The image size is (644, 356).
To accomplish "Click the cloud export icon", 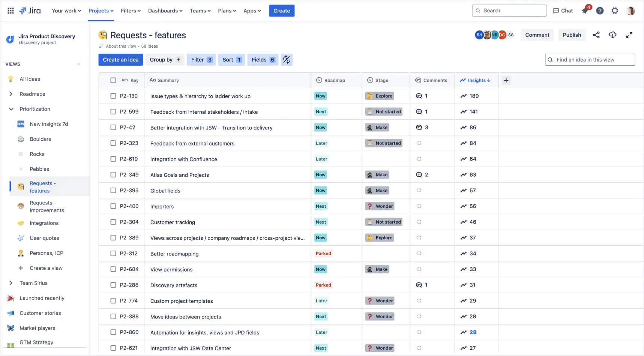I will tap(612, 35).
